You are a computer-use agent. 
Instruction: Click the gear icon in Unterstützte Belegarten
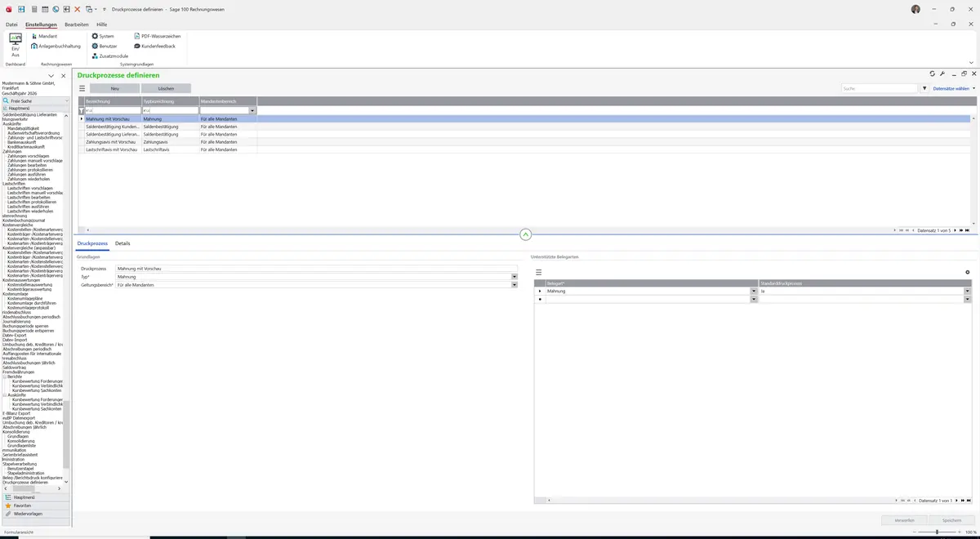tap(968, 272)
